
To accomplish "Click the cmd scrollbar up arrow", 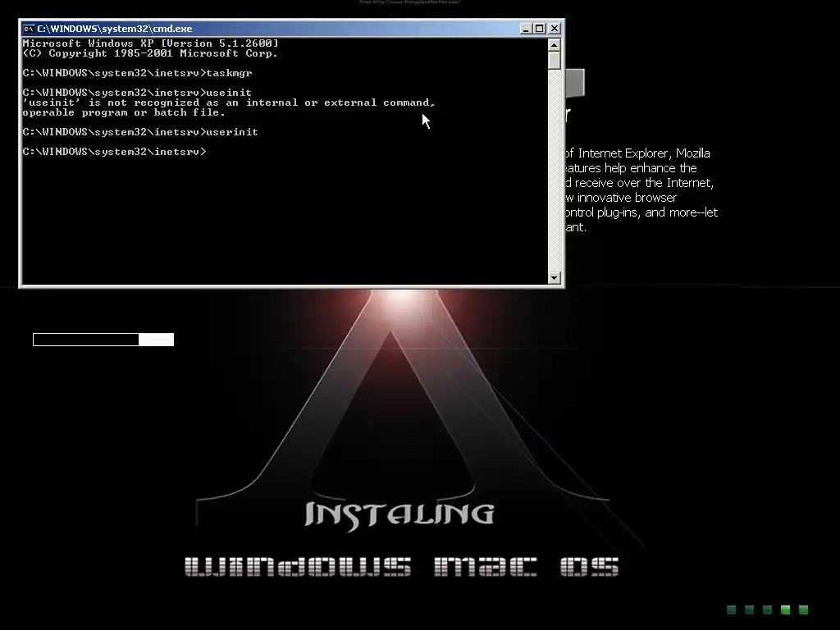I will (555, 44).
